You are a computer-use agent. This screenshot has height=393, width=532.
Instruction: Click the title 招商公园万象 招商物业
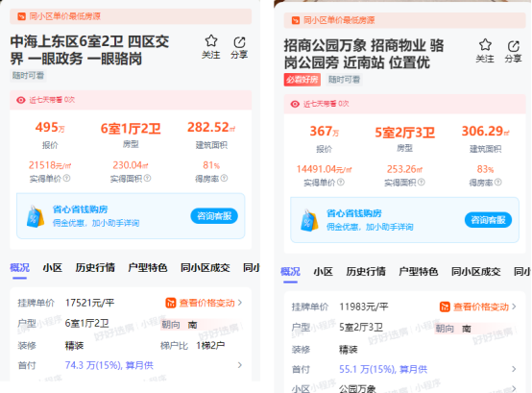pyautogui.click(x=364, y=55)
